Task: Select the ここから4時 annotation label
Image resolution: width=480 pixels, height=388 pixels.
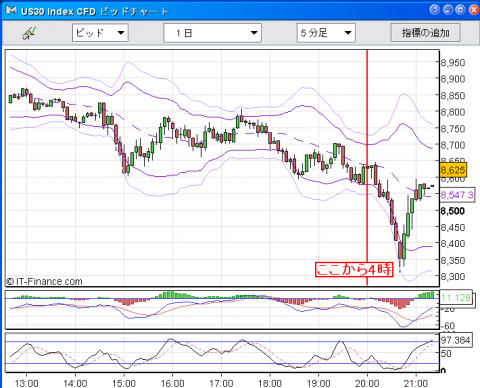Action: point(354,269)
